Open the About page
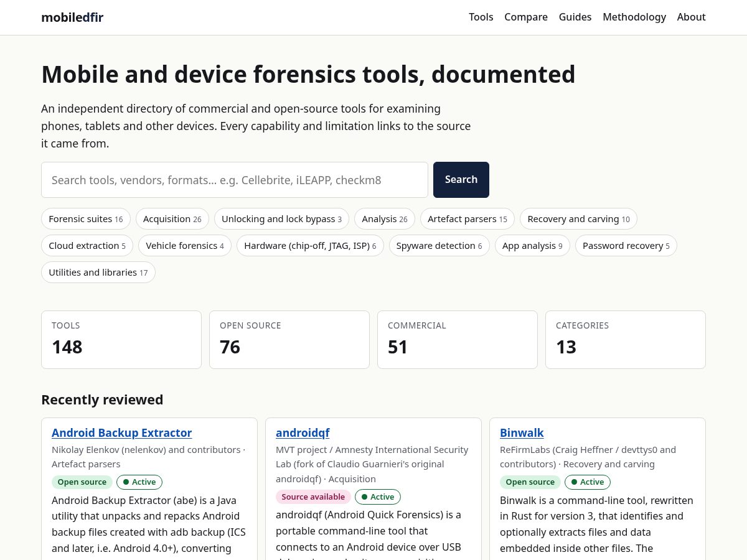The image size is (747, 560). tap(691, 17)
